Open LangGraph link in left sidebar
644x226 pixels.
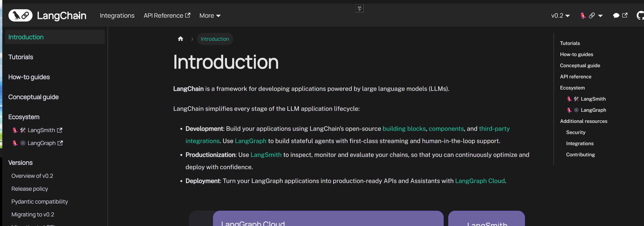(37, 143)
